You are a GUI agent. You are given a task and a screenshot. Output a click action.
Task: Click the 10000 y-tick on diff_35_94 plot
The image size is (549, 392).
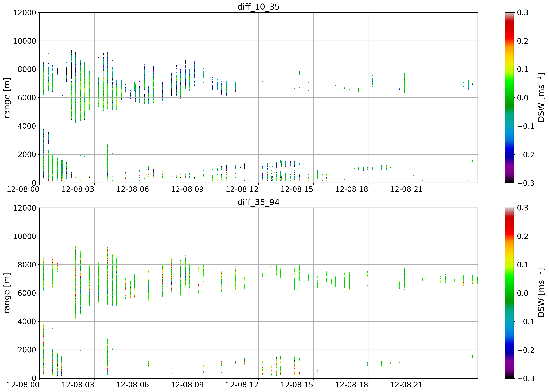click(25, 236)
